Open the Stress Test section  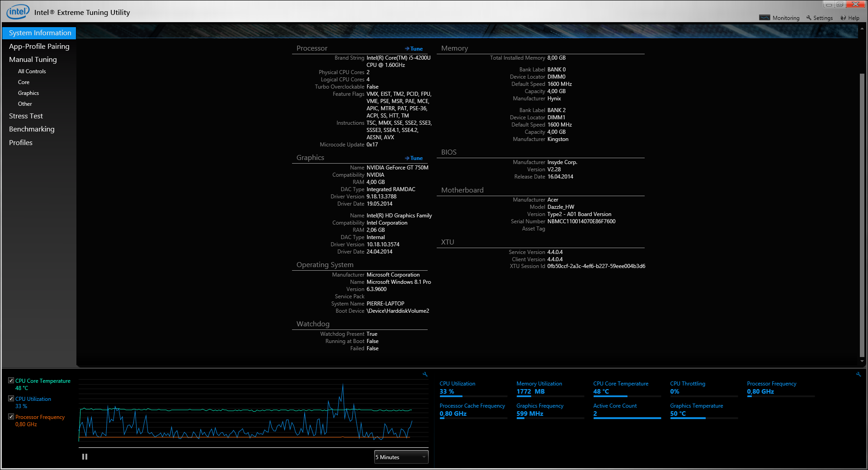pyautogui.click(x=26, y=116)
